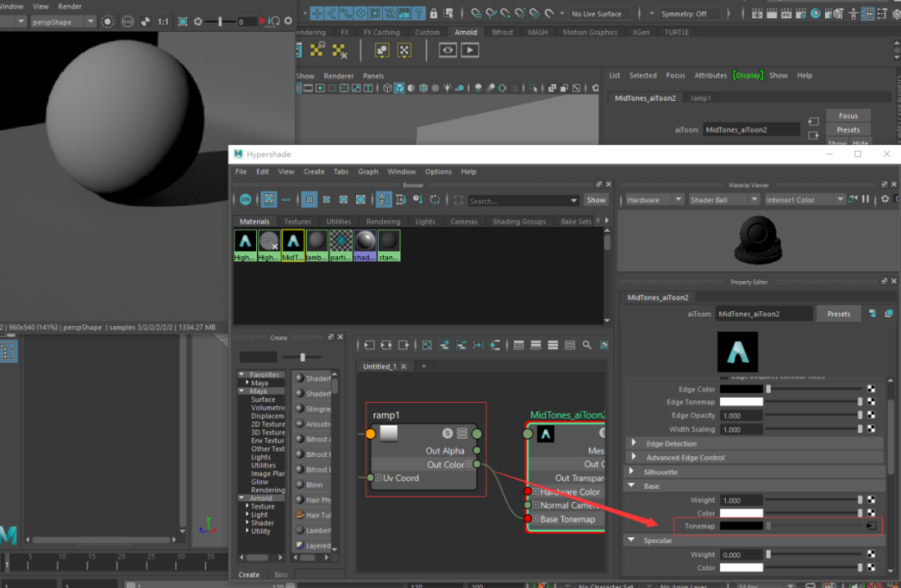Open the Hypershade Options menu

pos(439,172)
